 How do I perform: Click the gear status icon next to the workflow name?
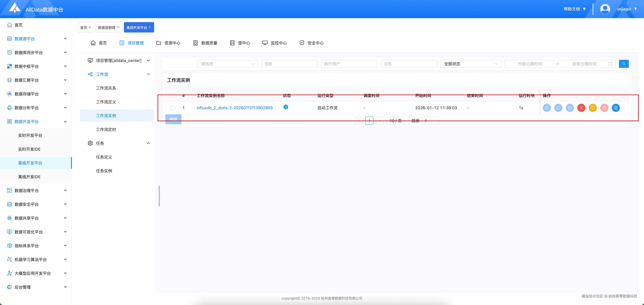click(286, 107)
